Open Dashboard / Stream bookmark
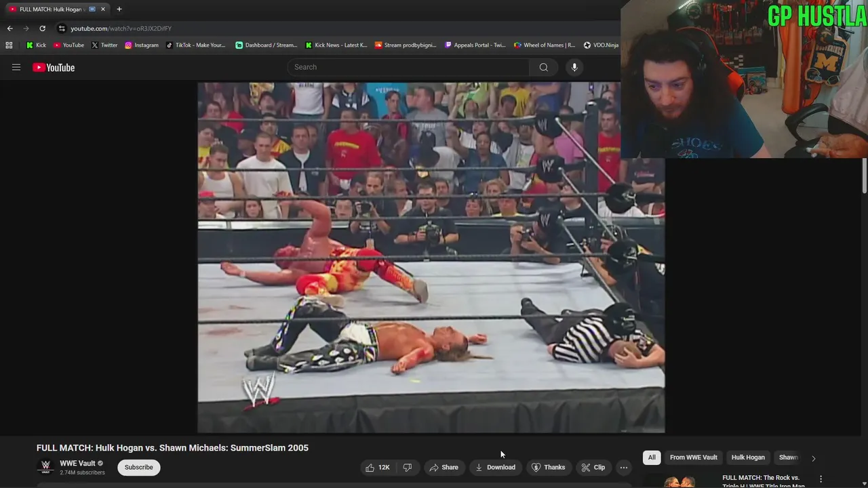868x488 pixels. pyautogui.click(x=266, y=45)
